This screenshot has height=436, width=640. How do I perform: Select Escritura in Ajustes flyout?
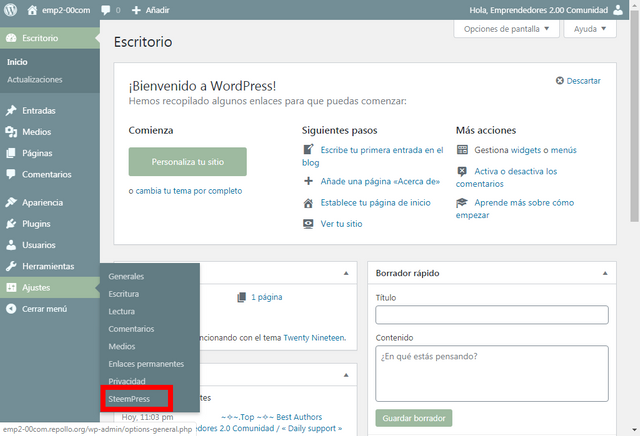[x=124, y=294]
